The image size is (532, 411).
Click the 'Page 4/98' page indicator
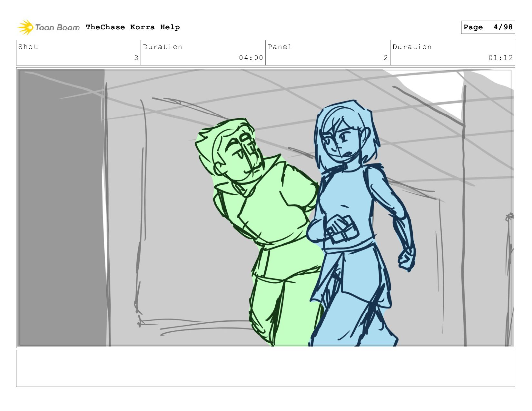488,27
